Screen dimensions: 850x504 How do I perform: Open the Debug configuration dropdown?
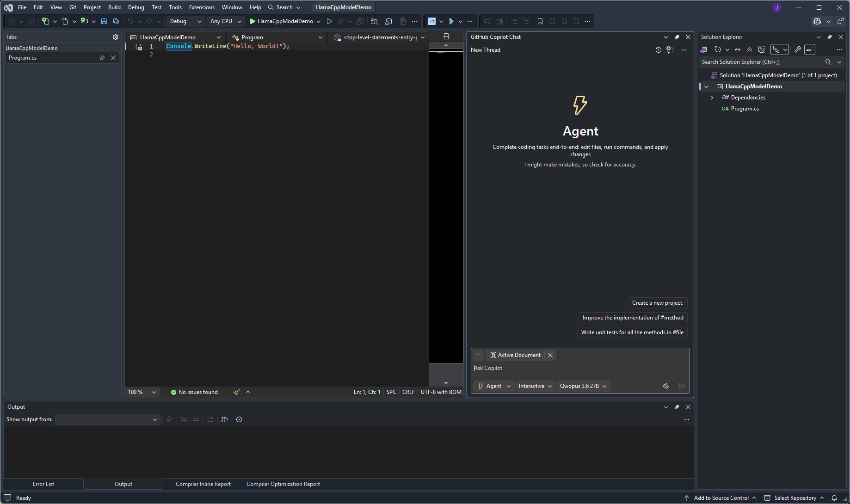pos(185,21)
